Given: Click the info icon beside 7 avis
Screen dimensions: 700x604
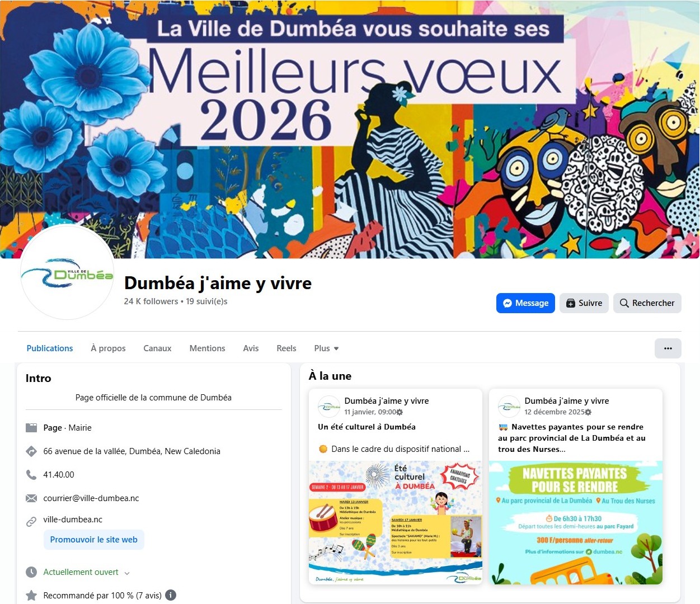Looking at the screenshot, I should click(x=171, y=595).
